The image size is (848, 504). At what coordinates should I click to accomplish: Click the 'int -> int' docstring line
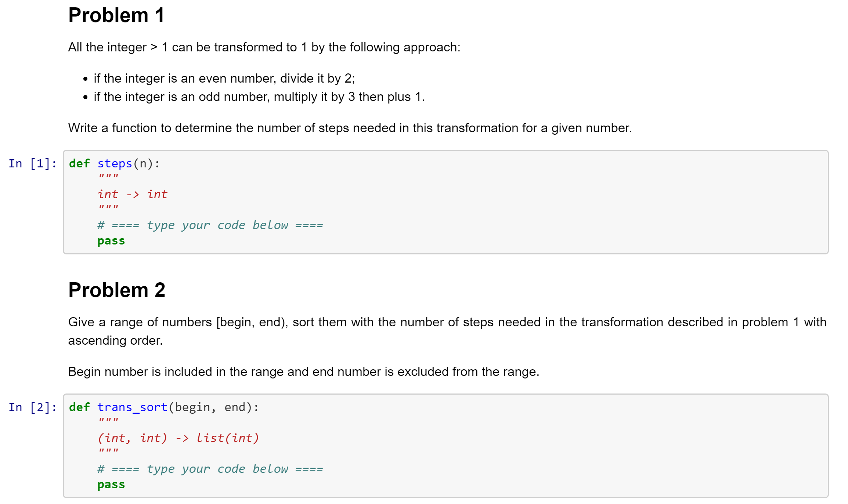(133, 195)
